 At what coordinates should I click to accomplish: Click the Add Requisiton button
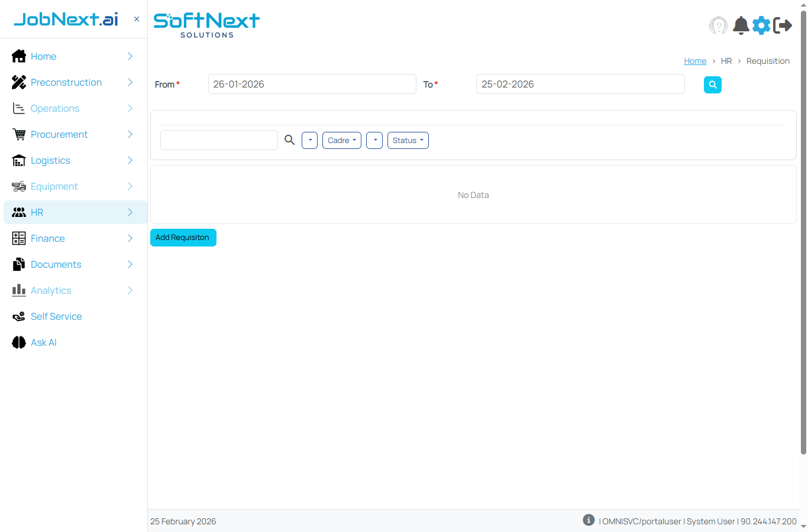[x=183, y=237]
